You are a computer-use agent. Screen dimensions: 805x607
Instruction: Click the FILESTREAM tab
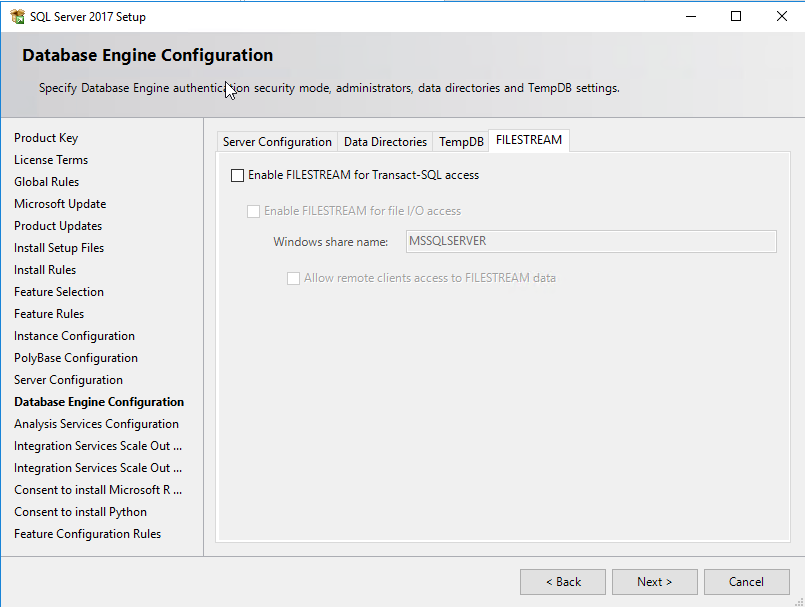(x=529, y=140)
